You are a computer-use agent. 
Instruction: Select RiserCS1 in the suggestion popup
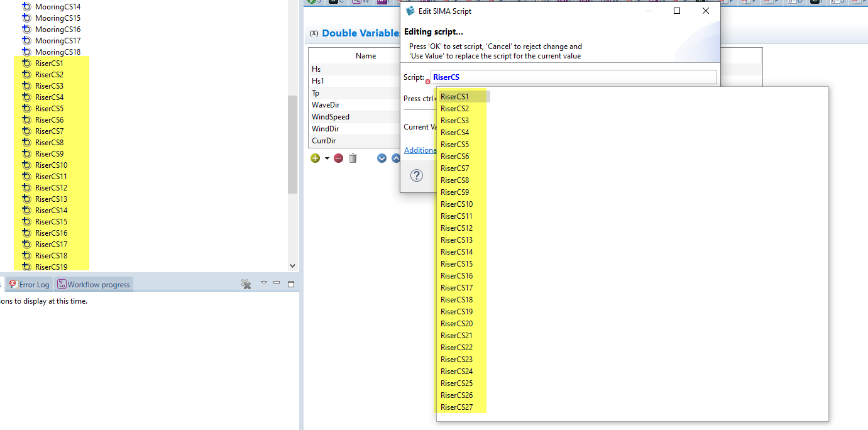[454, 97]
